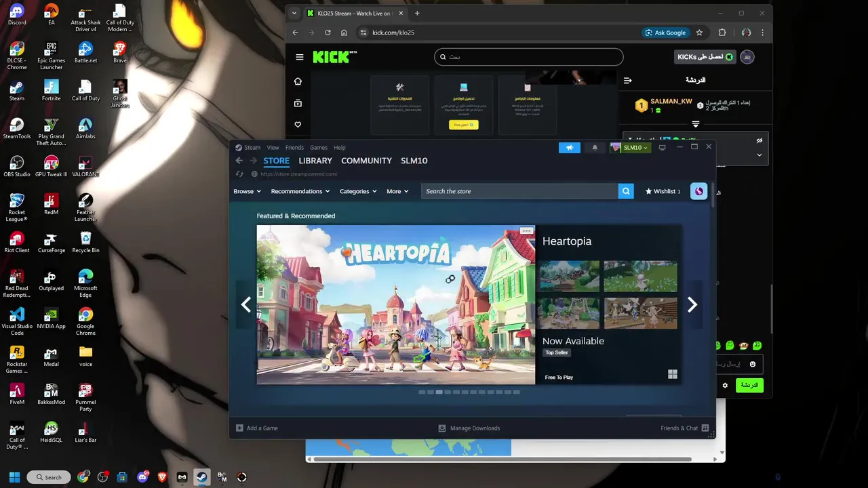Open the Games menu in Steam

(319, 148)
